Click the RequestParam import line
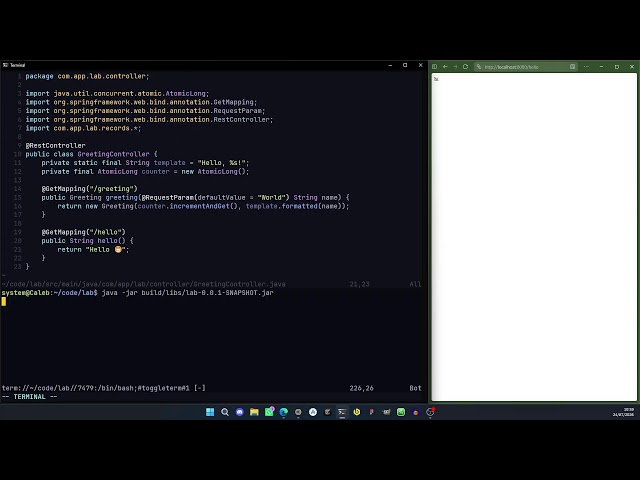Screen dimensions: 640x480 [x=145, y=111]
